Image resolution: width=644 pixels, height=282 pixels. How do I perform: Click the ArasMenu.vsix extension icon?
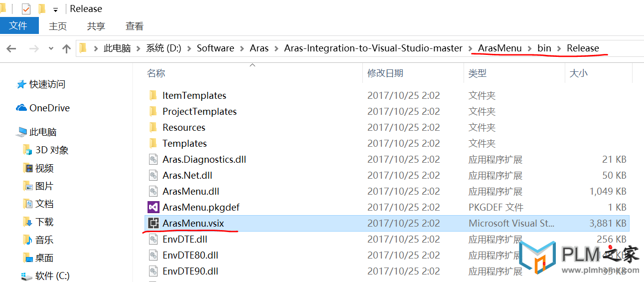[154, 223]
